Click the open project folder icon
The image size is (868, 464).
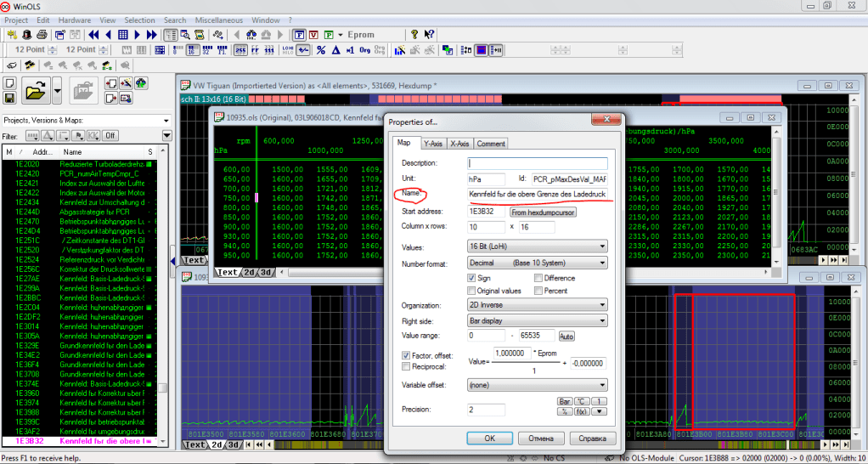point(35,88)
